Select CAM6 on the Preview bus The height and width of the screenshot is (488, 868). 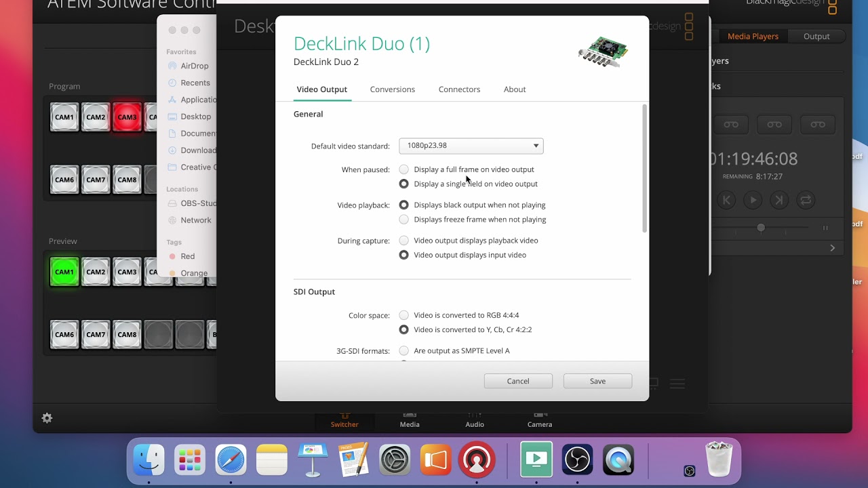(64, 334)
